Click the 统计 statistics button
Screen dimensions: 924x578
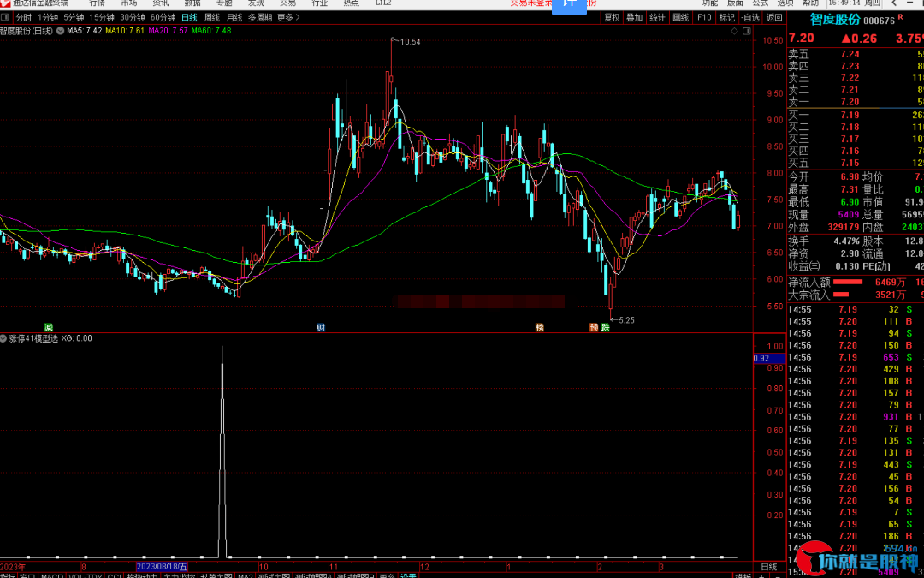(x=658, y=18)
